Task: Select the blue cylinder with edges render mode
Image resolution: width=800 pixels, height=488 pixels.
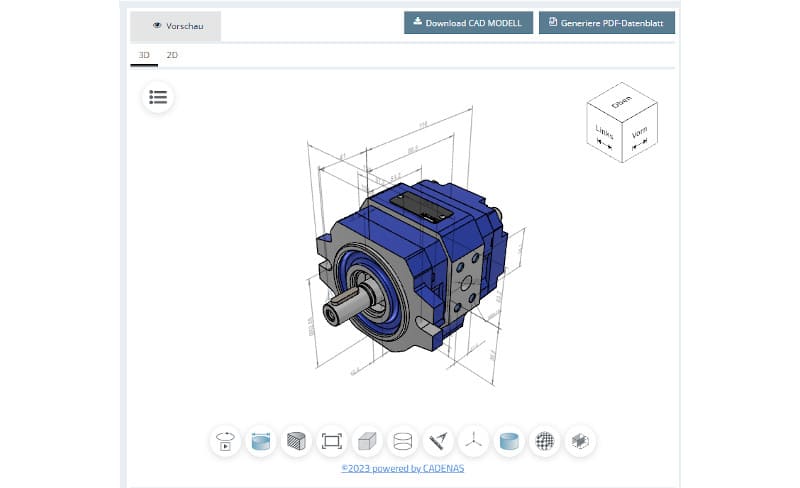Action: [261, 440]
